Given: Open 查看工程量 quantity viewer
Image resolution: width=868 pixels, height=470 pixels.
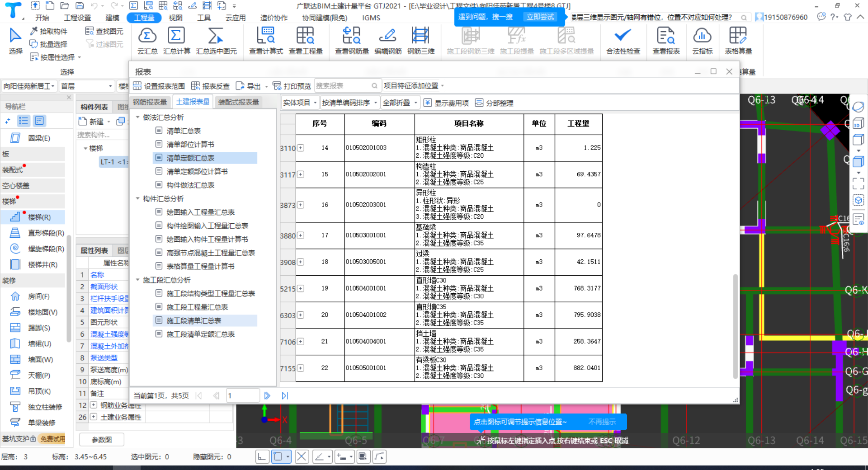Looking at the screenshot, I should (306, 41).
